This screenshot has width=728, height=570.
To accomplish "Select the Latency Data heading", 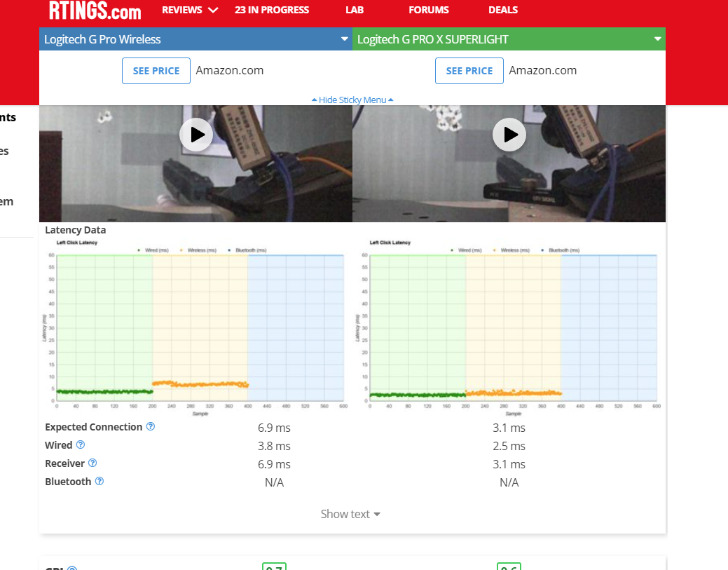I will click(x=75, y=230).
